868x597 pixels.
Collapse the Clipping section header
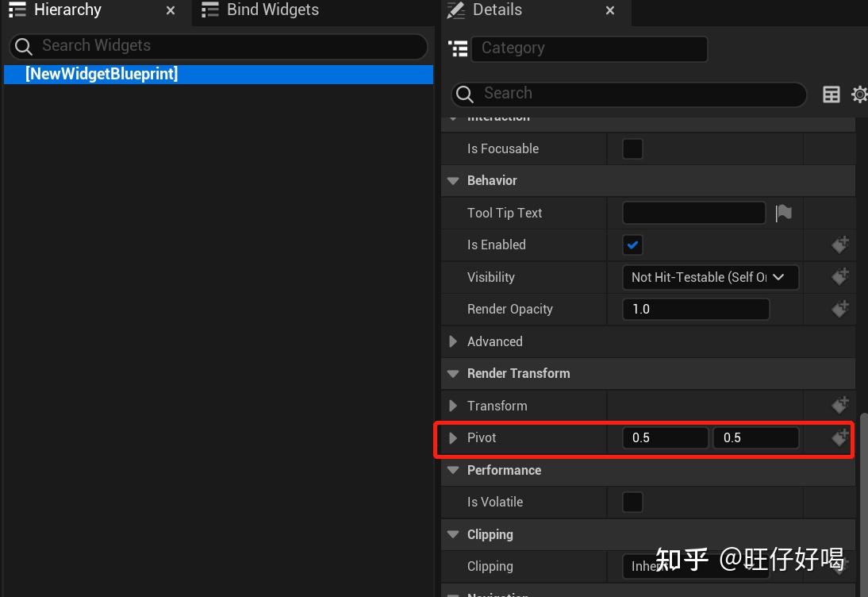coord(453,534)
